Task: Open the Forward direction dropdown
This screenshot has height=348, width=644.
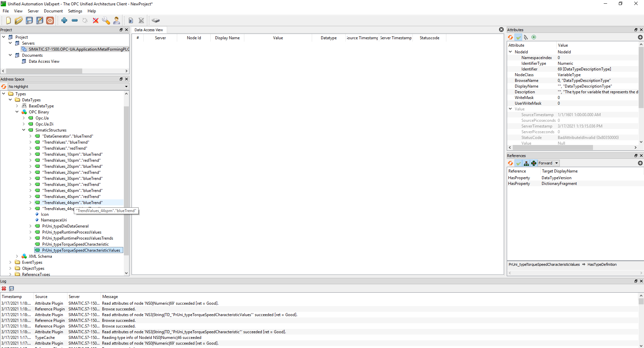Action: pyautogui.click(x=548, y=163)
